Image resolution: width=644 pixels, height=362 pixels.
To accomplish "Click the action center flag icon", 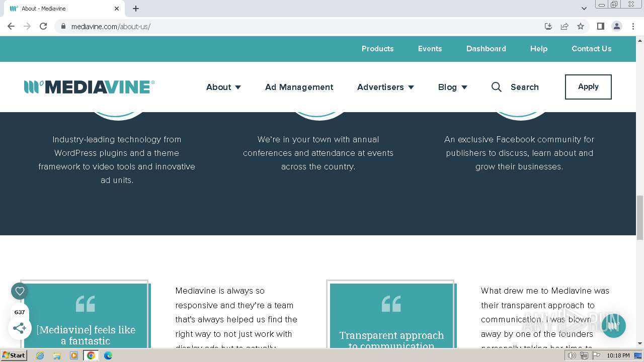I will point(596,355).
